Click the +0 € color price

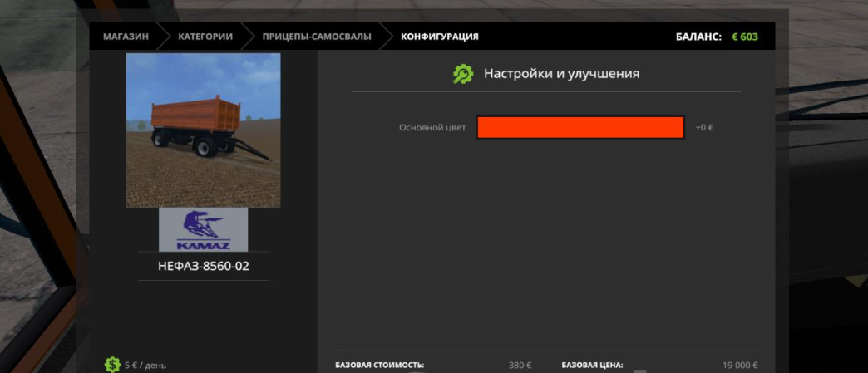tap(704, 127)
